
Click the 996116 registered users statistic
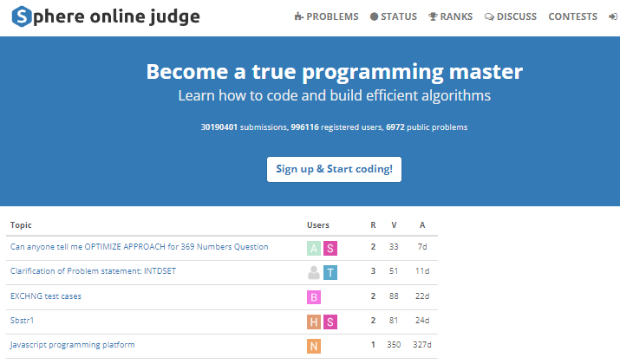click(337, 127)
